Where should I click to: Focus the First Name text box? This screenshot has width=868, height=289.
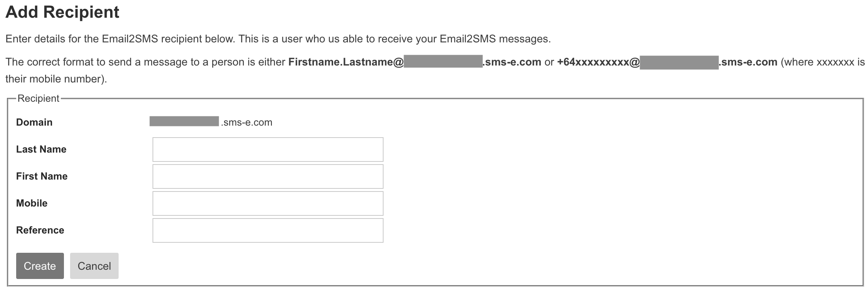pyautogui.click(x=268, y=176)
